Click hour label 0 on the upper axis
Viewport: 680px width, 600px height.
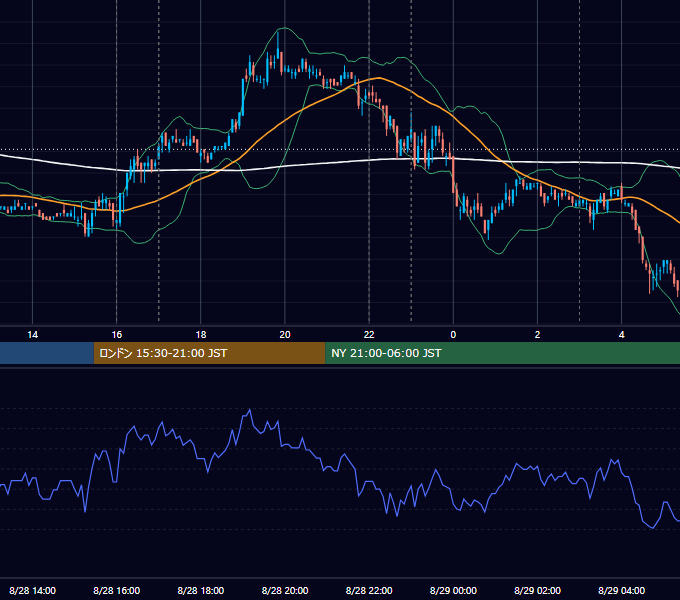tap(453, 335)
